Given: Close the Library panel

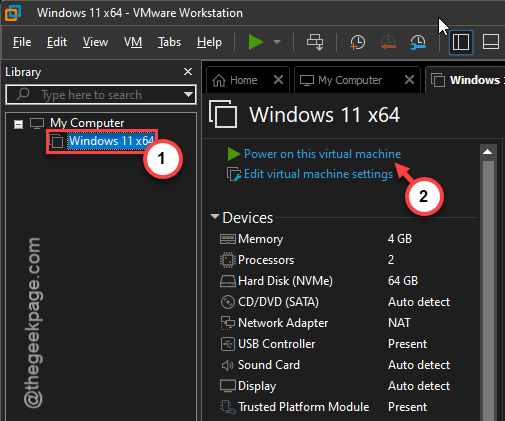Looking at the screenshot, I should [x=188, y=72].
